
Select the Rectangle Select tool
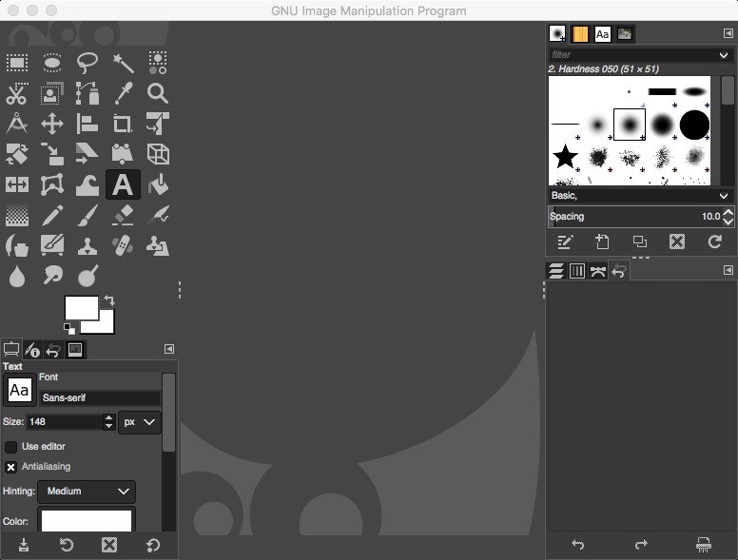click(x=17, y=63)
